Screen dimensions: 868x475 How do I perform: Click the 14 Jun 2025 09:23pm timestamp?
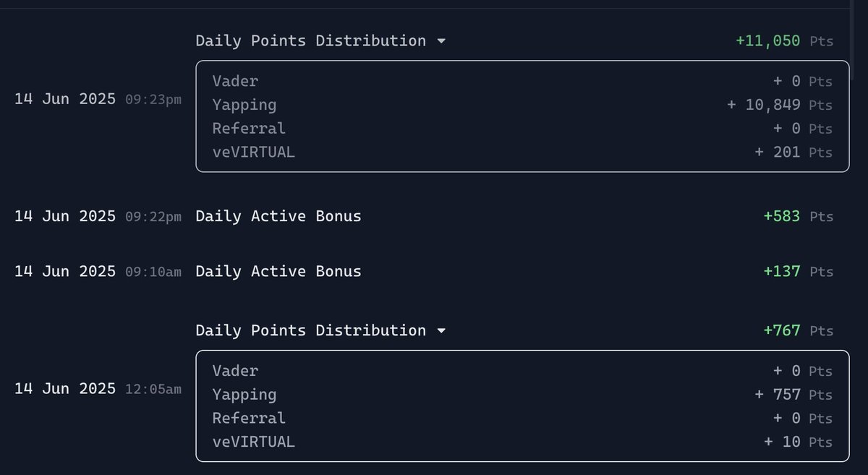click(98, 99)
